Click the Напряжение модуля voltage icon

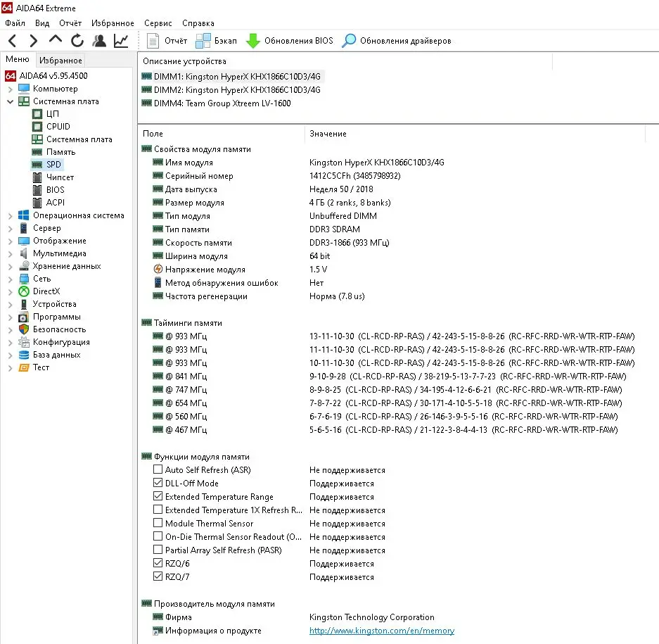click(158, 269)
